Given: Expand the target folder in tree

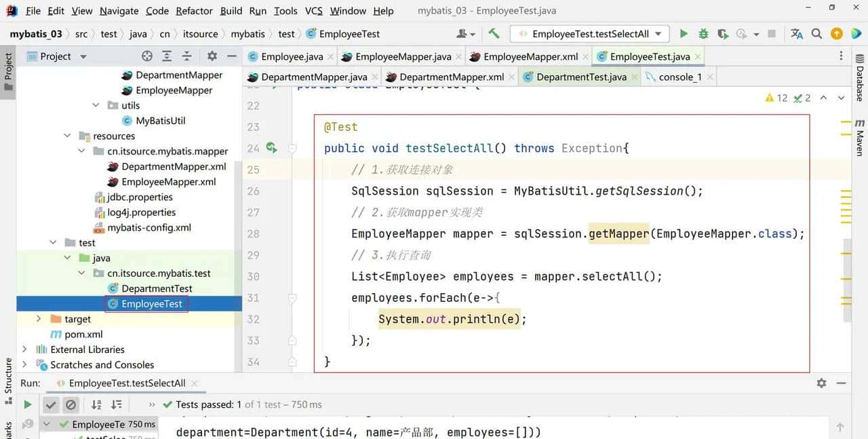Looking at the screenshot, I should 38,319.
